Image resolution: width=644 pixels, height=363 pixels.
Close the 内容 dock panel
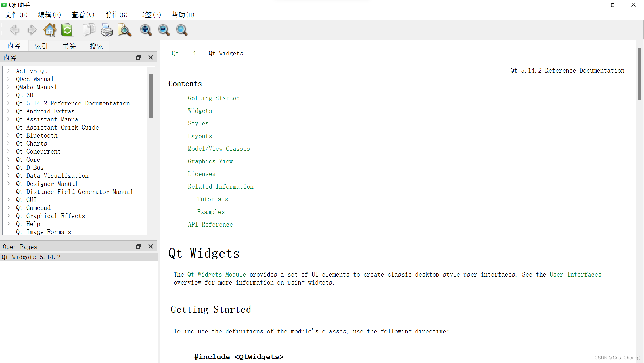pos(150,57)
